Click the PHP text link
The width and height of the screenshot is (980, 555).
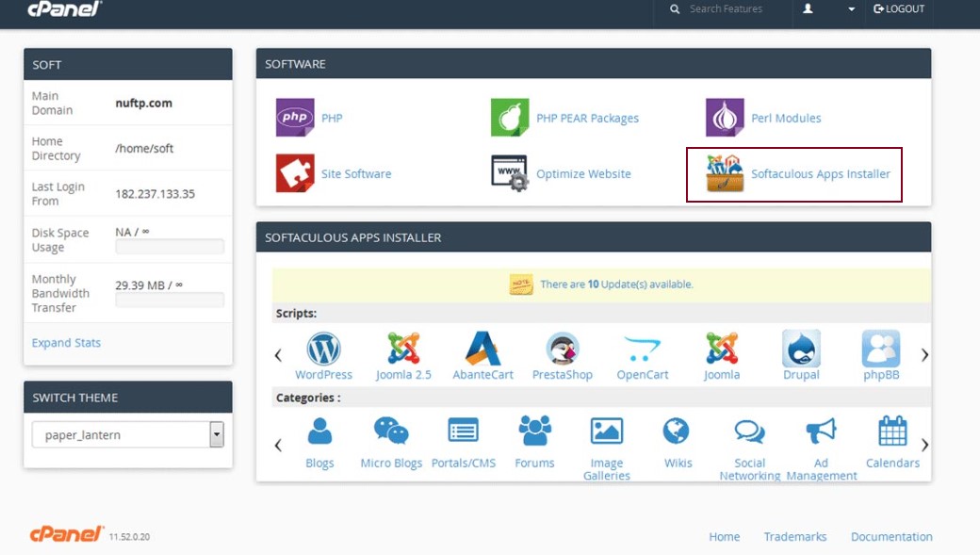[x=332, y=118]
